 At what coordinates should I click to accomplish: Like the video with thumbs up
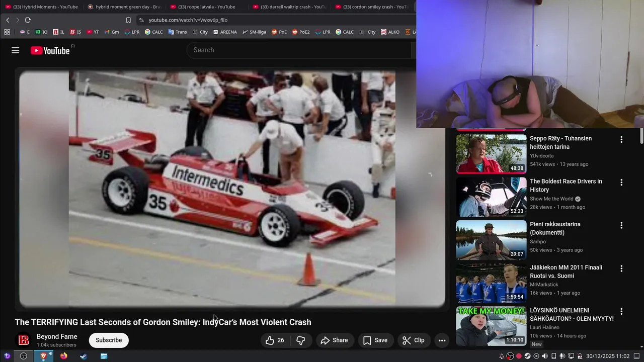point(275,340)
